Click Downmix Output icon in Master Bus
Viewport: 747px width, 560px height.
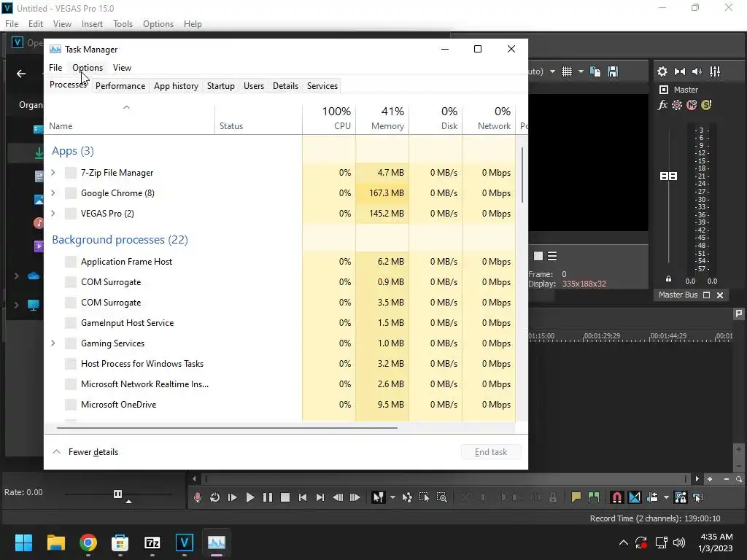click(x=680, y=71)
